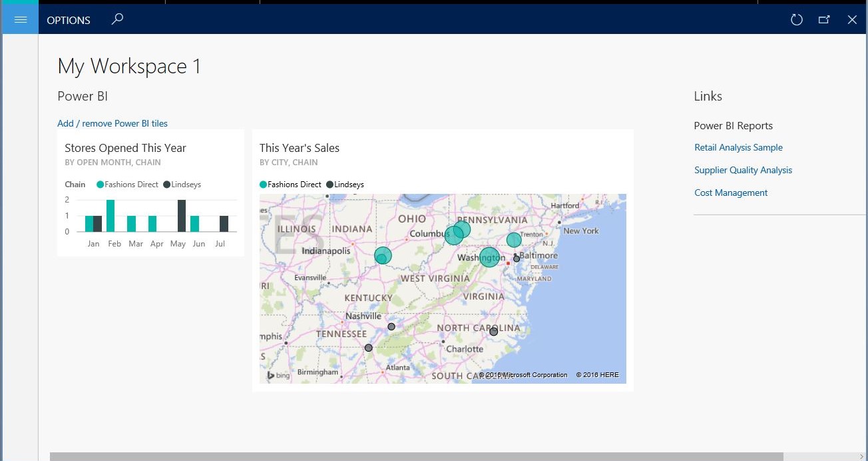Click the search magnifier icon

117,19
